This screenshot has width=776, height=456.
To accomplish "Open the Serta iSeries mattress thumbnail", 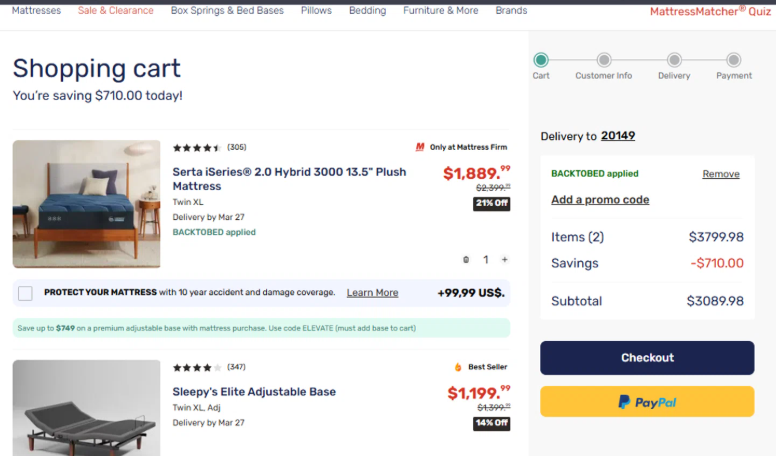I will click(87, 204).
